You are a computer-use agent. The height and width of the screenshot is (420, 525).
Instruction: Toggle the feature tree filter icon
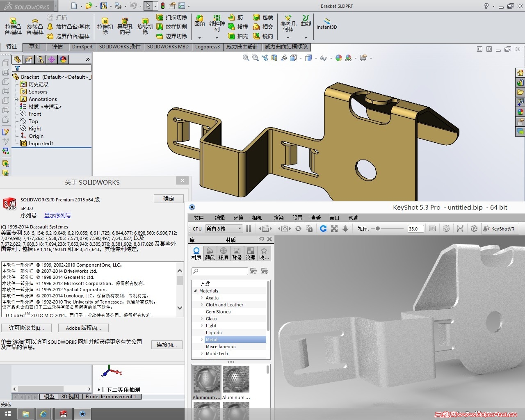tap(18, 68)
